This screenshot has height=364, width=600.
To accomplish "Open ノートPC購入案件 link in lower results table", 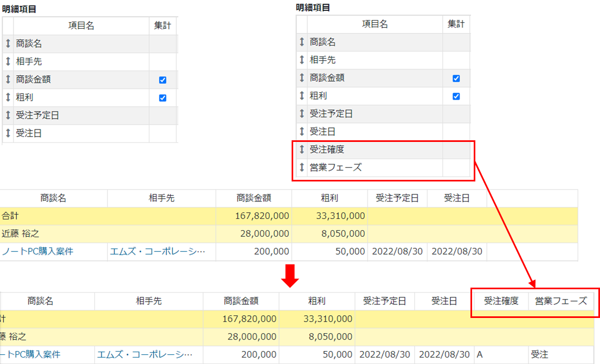I will [30, 354].
